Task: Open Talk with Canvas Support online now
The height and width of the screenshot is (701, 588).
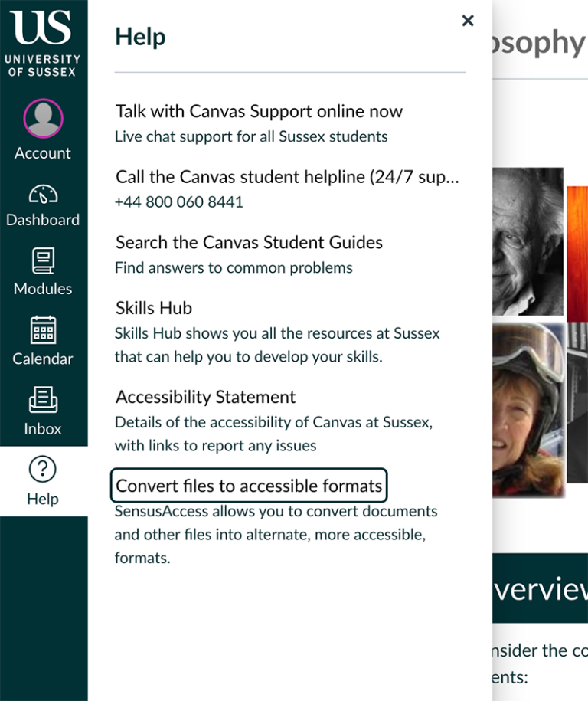Action: click(x=259, y=110)
